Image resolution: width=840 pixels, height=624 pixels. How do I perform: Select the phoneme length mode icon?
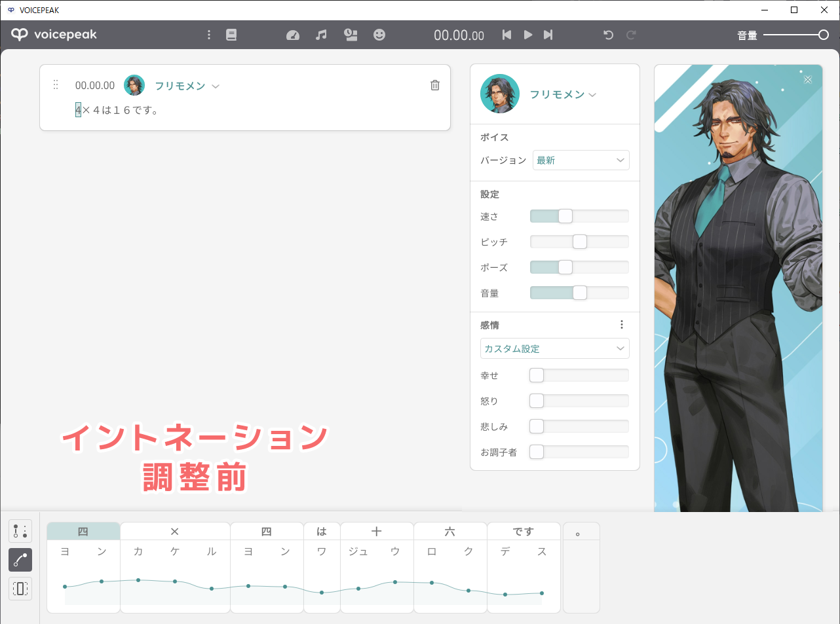20,589
